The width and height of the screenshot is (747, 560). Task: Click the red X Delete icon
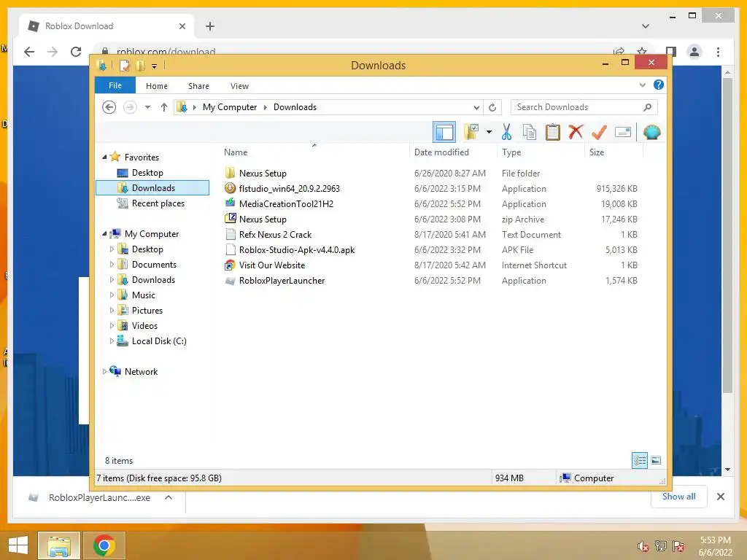[x=576, y=131]
